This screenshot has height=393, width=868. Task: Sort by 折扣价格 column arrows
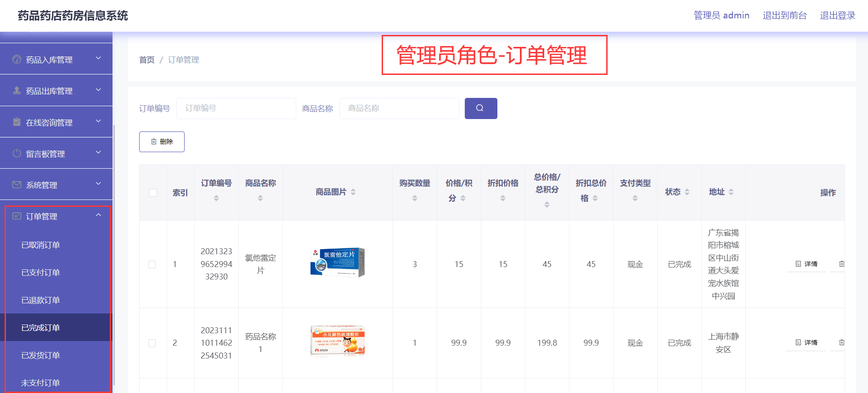pyautogui.click(x=503, y=198)
